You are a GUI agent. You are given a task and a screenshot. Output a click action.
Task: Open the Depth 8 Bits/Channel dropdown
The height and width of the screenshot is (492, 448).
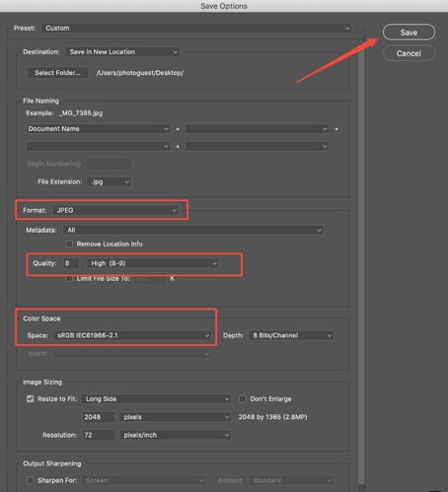291,335
